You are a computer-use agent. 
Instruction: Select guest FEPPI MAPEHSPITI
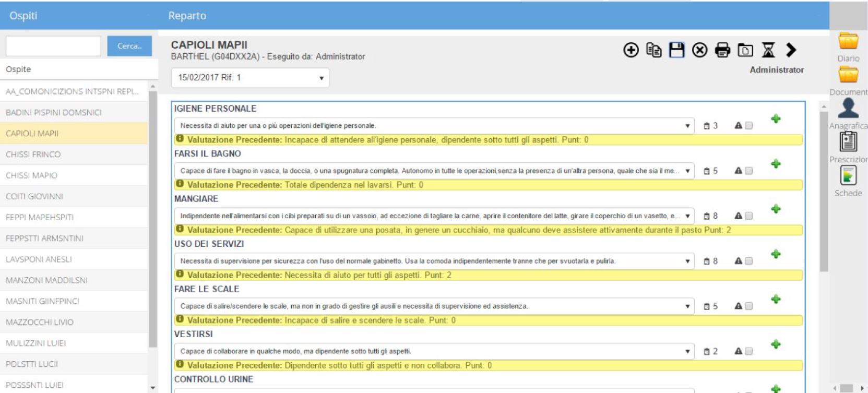(74, 217)
